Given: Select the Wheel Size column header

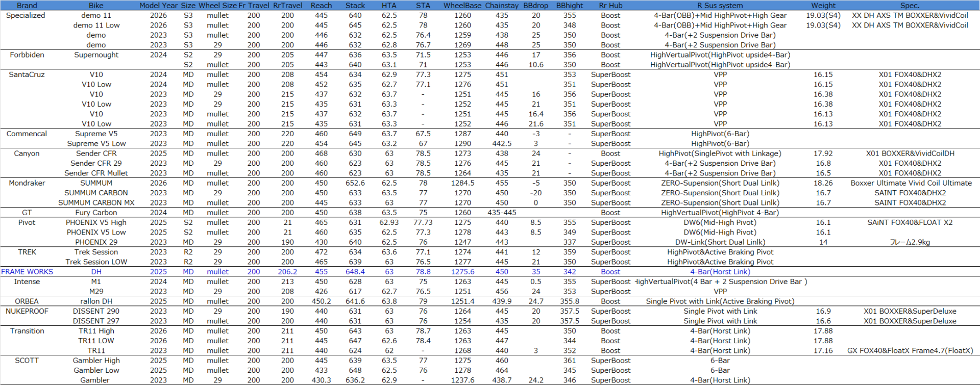Looking at the screenshot, I should (x=217, y=5).
